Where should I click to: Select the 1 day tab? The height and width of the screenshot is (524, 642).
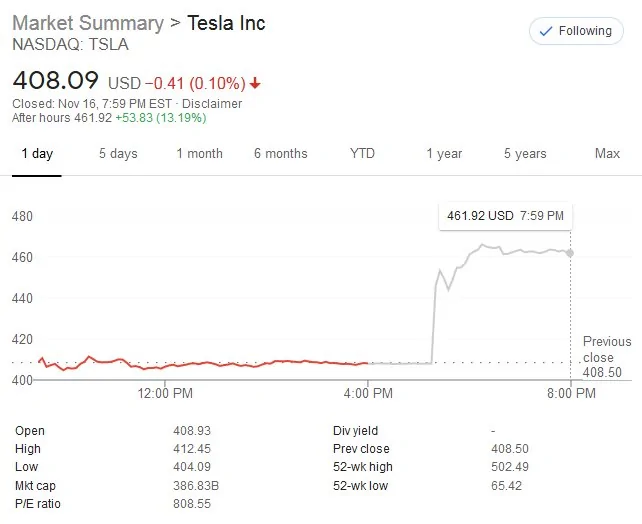(37, 154)
